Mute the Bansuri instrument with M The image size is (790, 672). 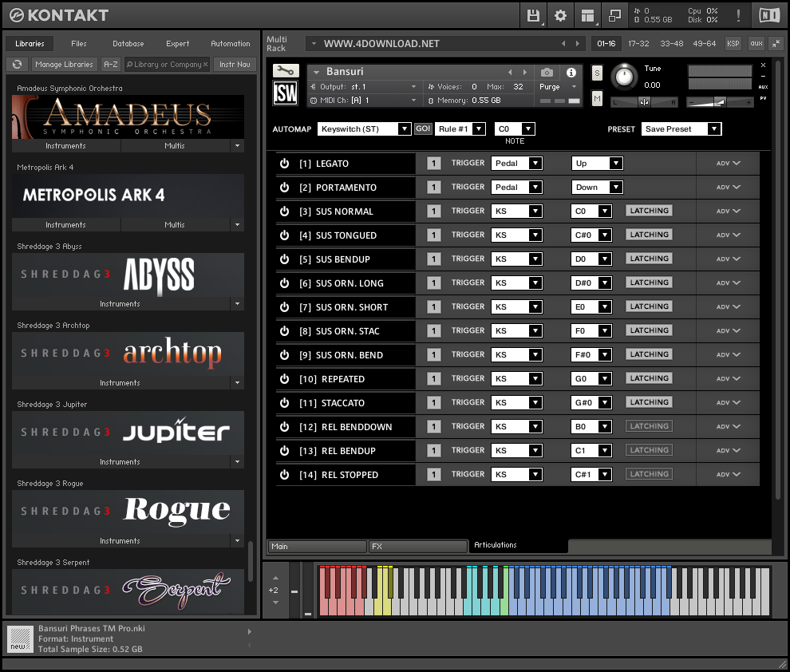click(597, 99)
